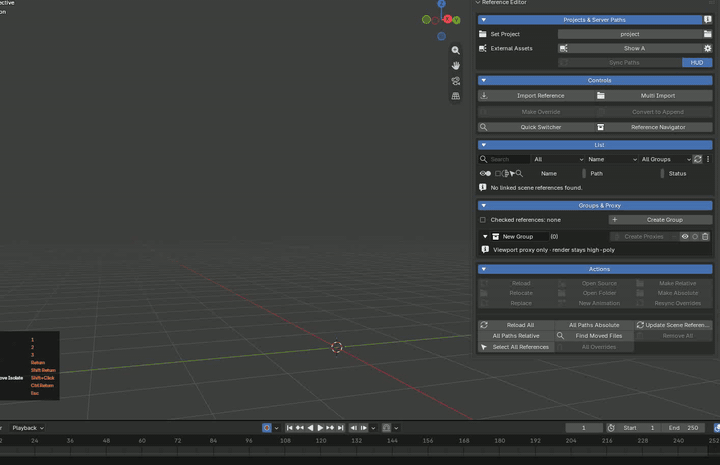Jump to next keyframe
The image size is (720, 465).
[330, 428]
